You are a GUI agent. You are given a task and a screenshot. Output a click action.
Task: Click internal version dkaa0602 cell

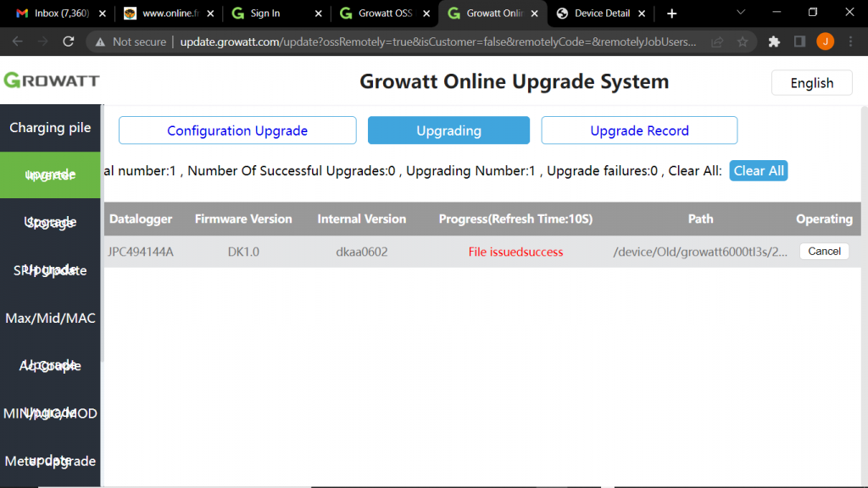coord(361,252)
